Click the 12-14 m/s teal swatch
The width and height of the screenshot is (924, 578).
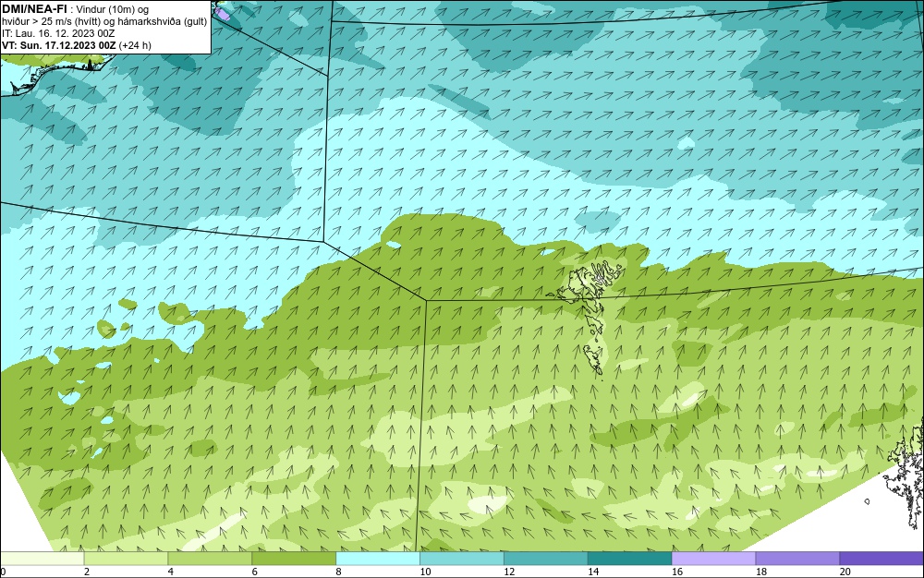[546, 558]
